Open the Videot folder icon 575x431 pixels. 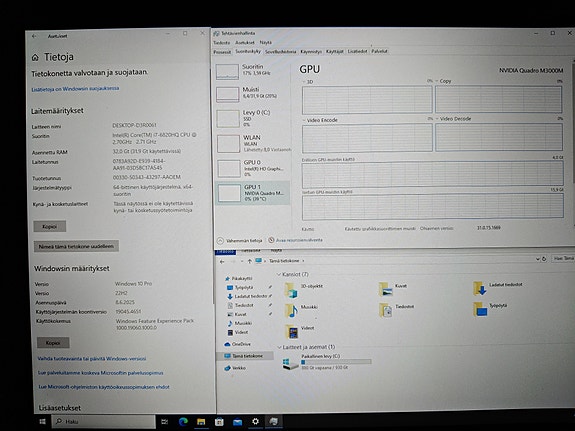click(292, 332)
